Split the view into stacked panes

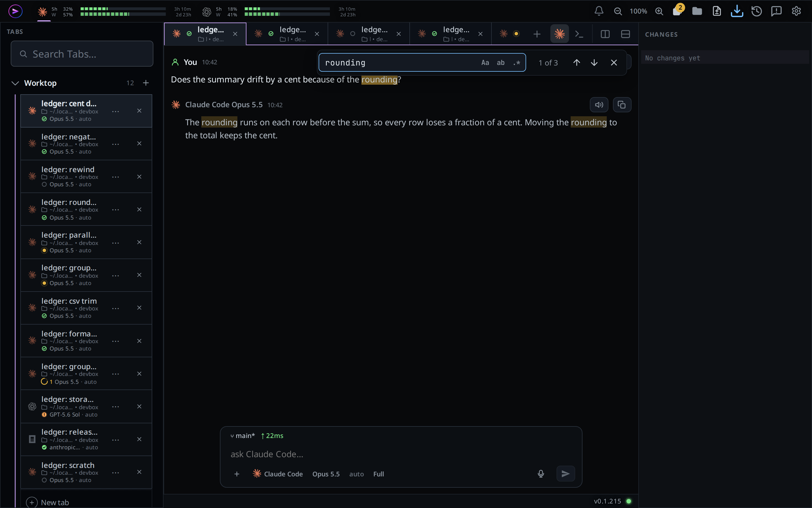(x=625, y=34)
